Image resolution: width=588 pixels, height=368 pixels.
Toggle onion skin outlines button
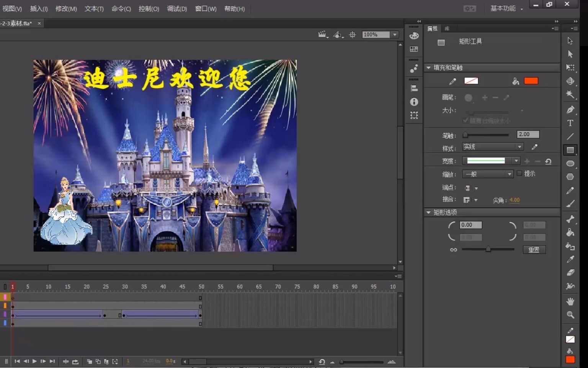click(98, 361)
